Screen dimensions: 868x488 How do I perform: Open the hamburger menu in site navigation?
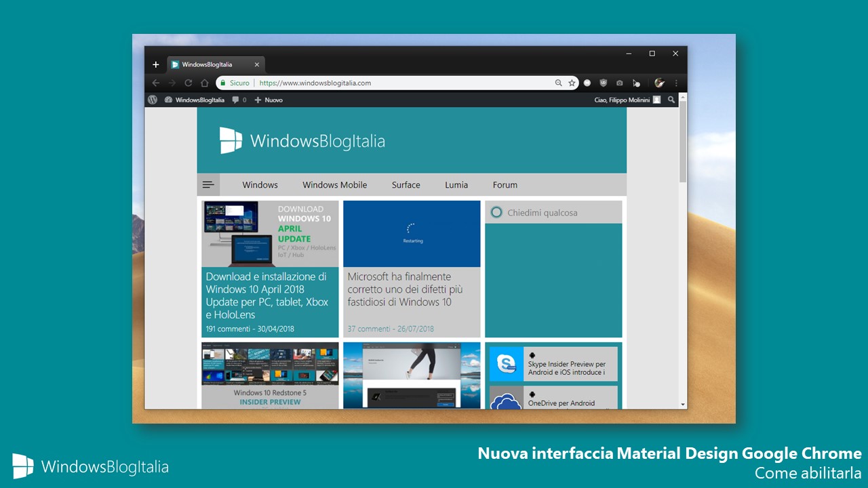pyautogui.click(x=208, y=184)
